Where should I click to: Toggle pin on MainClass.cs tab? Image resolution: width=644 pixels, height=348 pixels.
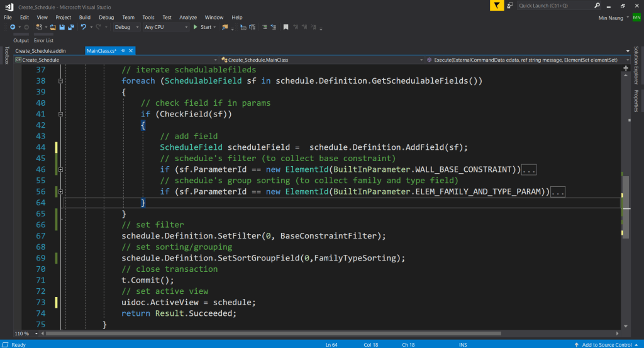[123, 50]
